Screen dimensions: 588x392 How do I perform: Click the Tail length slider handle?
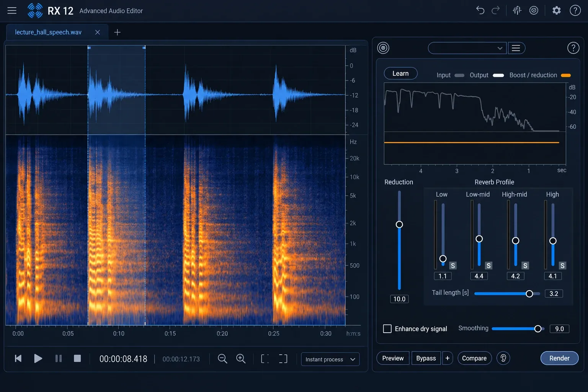point(529,294)
